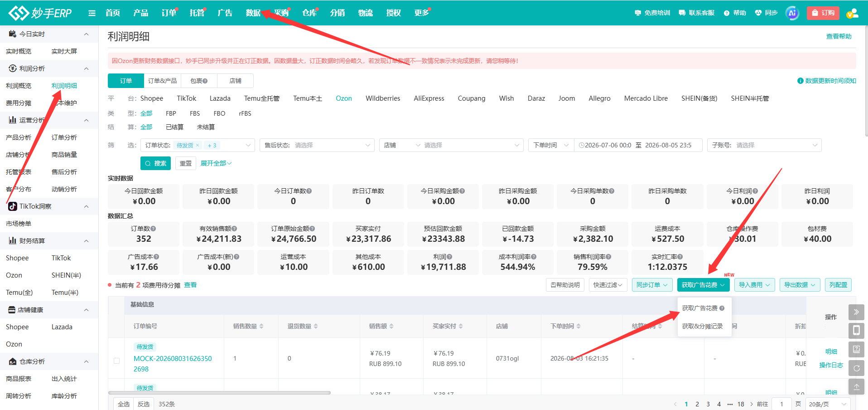
Task: Open the mobile phone floating icon
Action: 856,331
